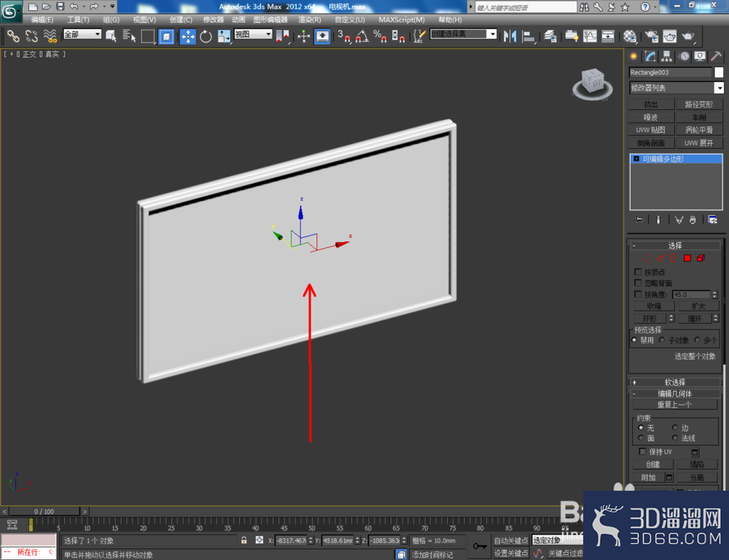729x560 pixels.
Task: Click the 重复上一个 button
Action: [674, 405]
